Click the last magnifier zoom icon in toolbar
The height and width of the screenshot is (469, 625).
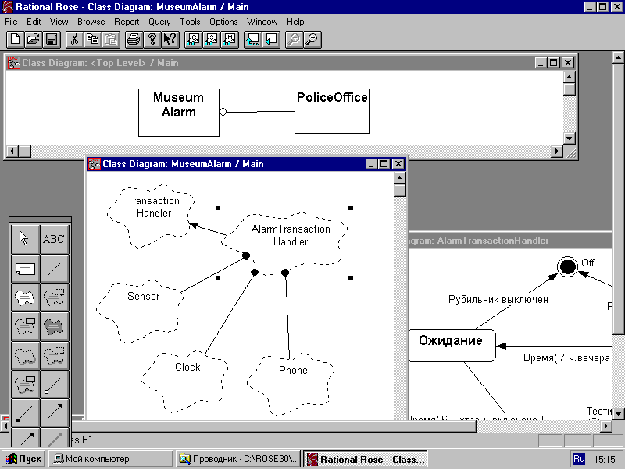click(311, 40)
